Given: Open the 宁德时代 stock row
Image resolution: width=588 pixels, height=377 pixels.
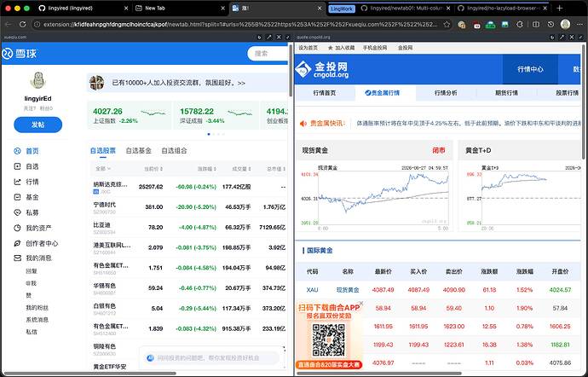Looking at the screenshot, I should coord(189,207).
